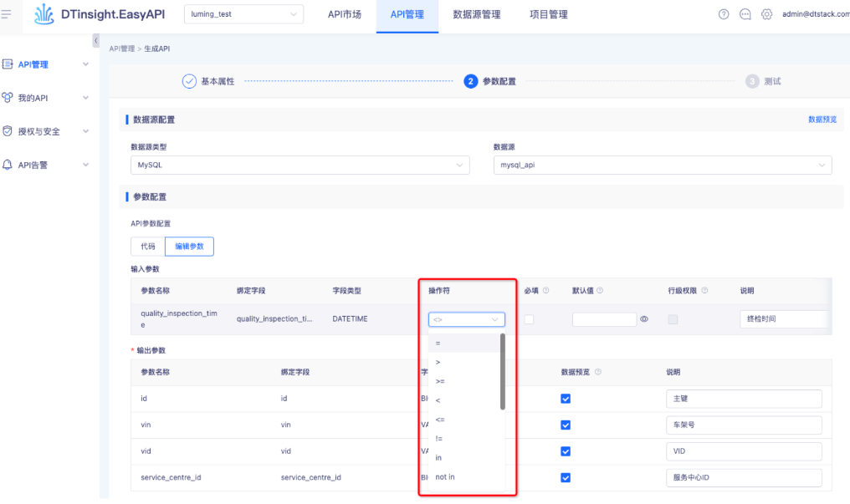This screenshot has height=504, width=850.
Task: Open the 数据源类型 MySQL dropdown
Action: [x=300, y=165]
